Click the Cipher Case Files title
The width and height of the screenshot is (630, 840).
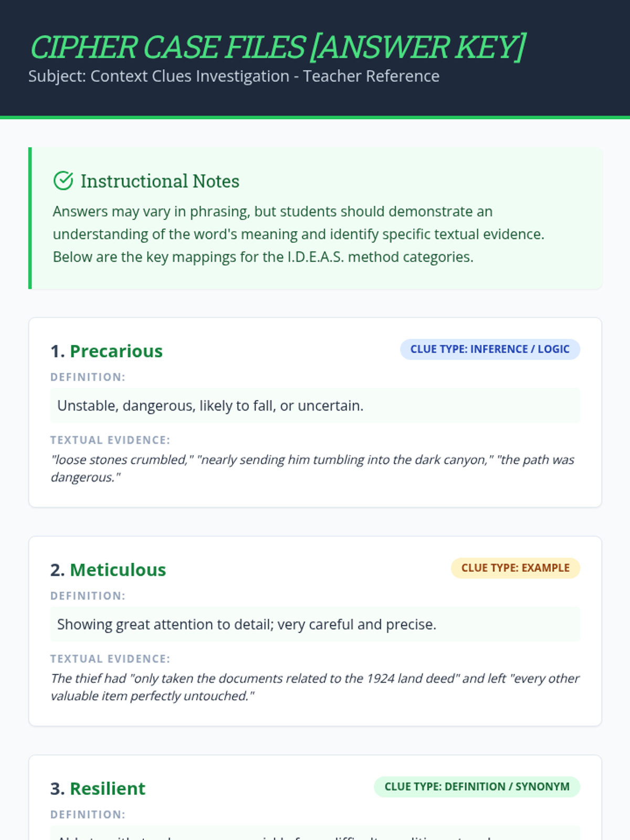277,47
